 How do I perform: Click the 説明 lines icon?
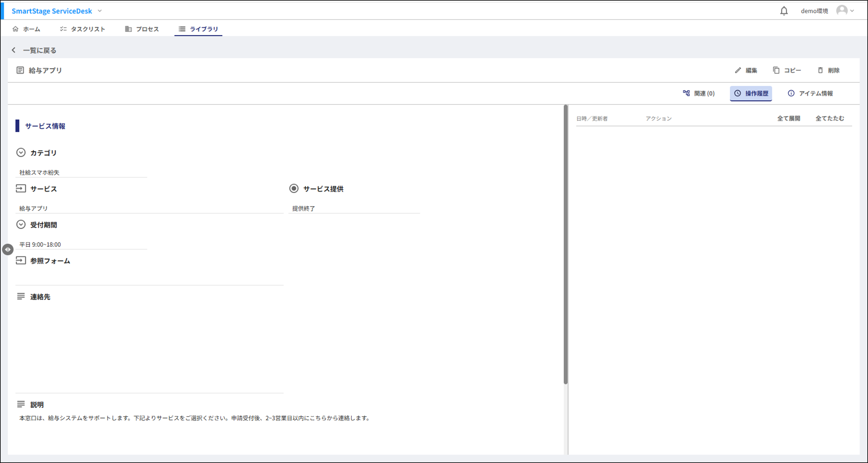[x=21, y=404]
